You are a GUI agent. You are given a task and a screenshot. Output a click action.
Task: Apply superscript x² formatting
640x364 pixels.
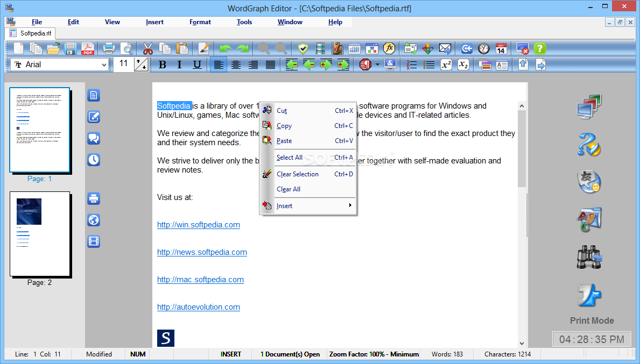click(446, 65)
